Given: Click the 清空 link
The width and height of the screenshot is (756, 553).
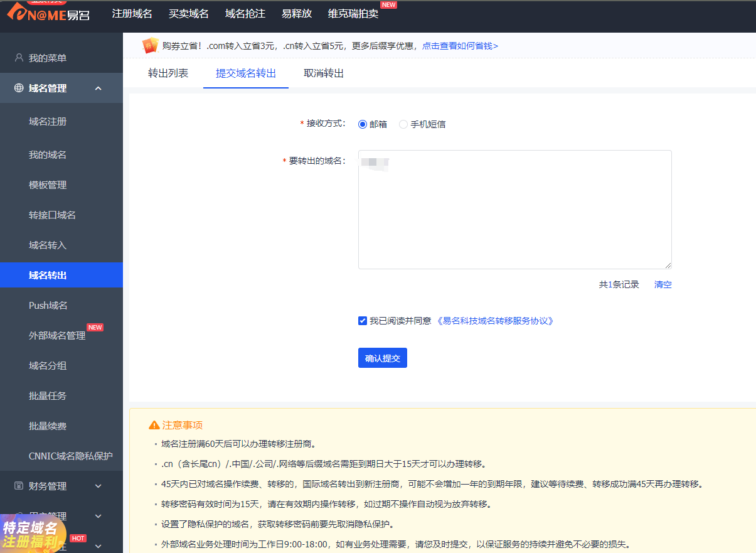Looking at the screenshot, I should coord(663,284).
